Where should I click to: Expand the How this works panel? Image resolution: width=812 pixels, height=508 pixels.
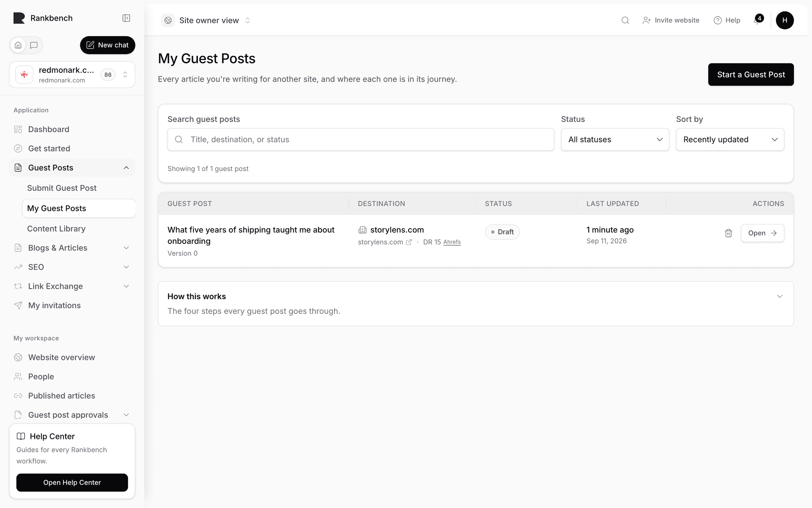click(476, 304)
